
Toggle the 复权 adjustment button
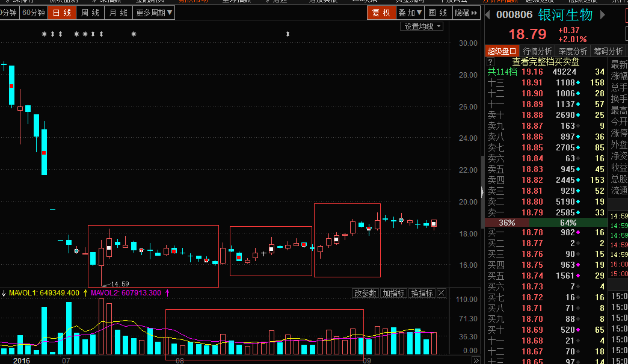[x=381, y=13]
